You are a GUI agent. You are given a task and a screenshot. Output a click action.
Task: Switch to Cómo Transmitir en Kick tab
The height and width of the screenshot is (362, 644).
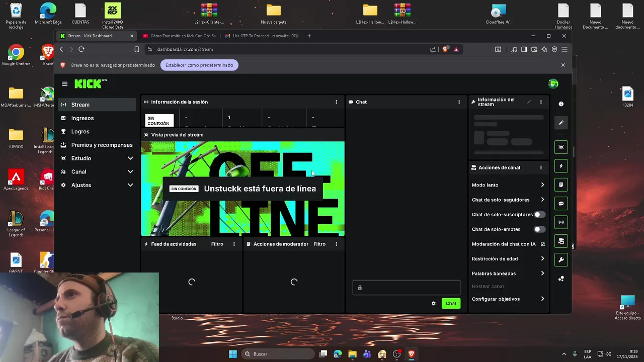click(x=179, y=36)
